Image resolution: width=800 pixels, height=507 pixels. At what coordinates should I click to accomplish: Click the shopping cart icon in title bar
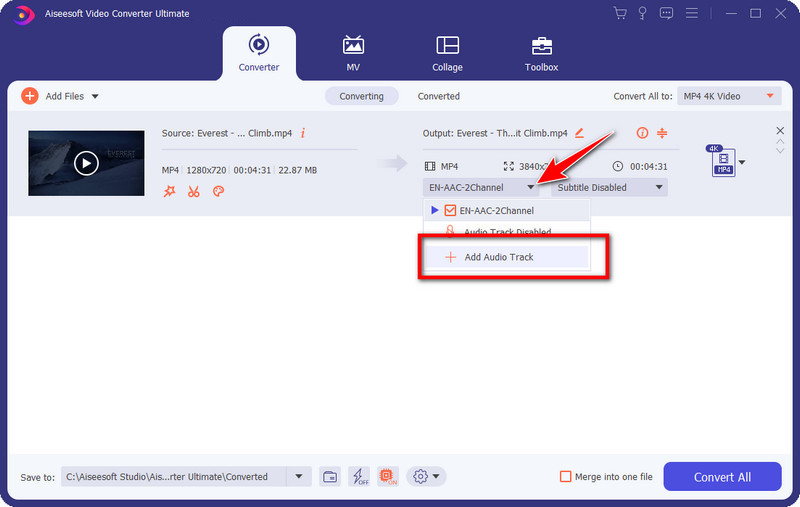[619, 13]
